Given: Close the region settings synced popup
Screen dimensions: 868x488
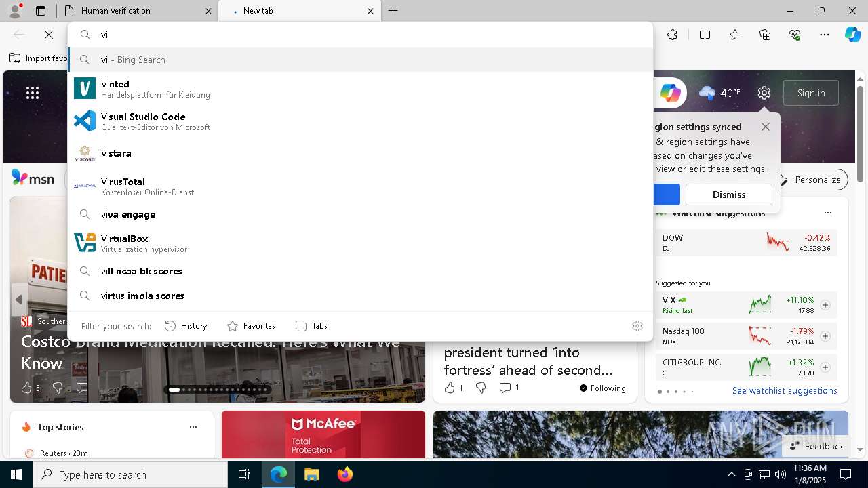Looking at the screenshot, I should (766, 127).
